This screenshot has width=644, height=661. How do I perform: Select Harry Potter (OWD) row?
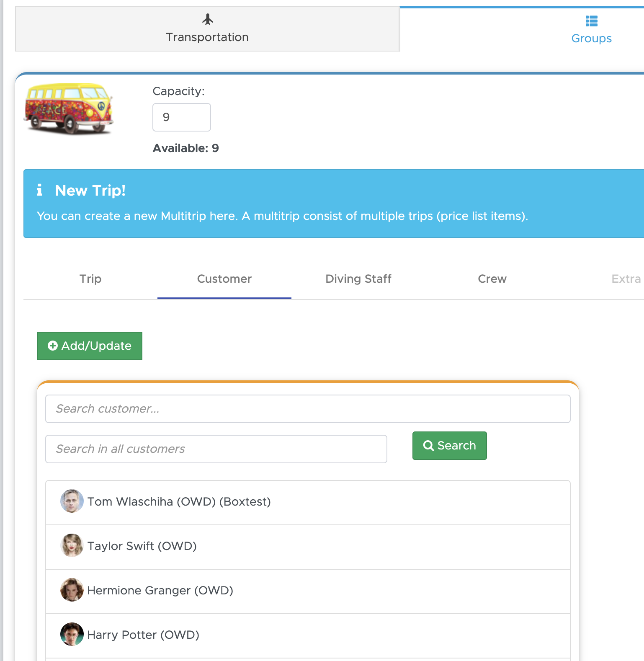(x=308, y=636)
